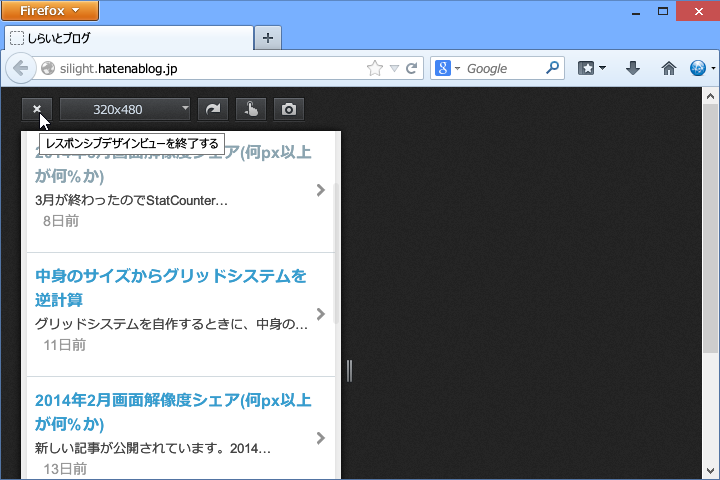720x480 pixels.
Task: Click the excerpt グリッドシステムを自作するときに、中身の…
Action: pyautogui.click(x=171, y=324)
